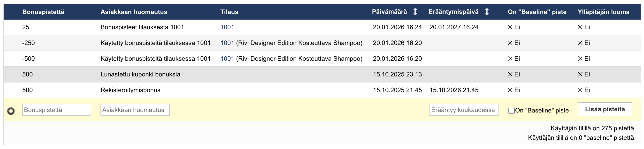Click the Asiakkaan huomautus input field
Viewport: 644px width, 149px height.
click(135, 110)
